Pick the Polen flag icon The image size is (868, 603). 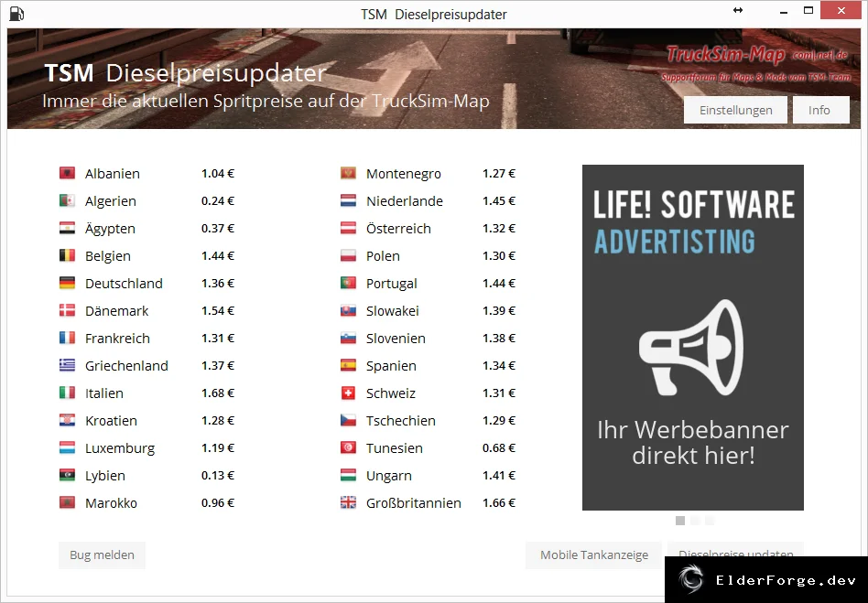pos(348,255)
